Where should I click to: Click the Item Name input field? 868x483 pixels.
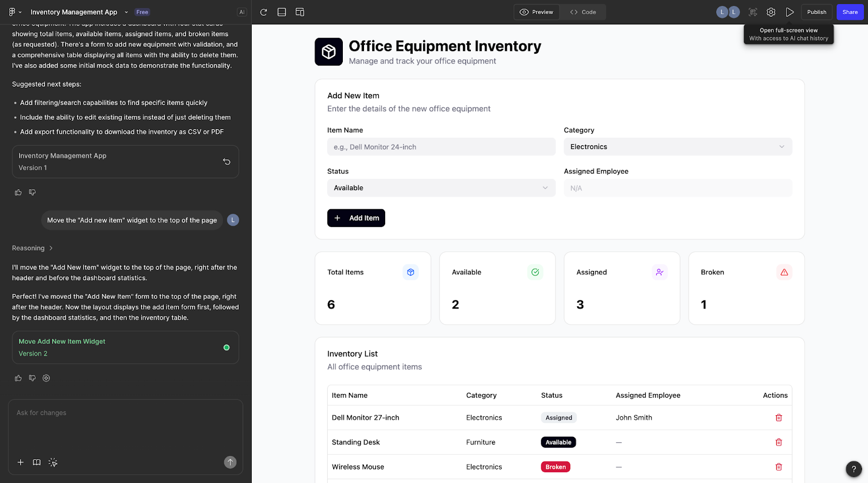pos(441,147)
